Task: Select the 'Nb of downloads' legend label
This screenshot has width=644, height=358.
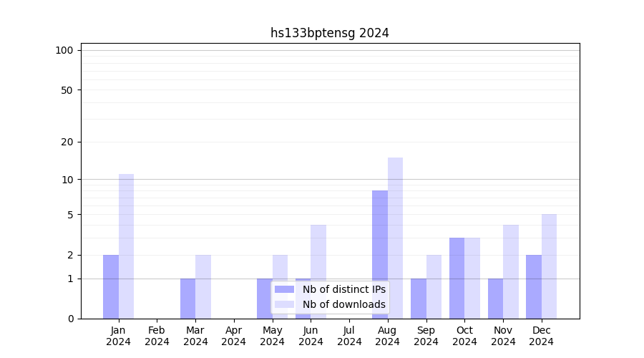Action: (343, 304)
